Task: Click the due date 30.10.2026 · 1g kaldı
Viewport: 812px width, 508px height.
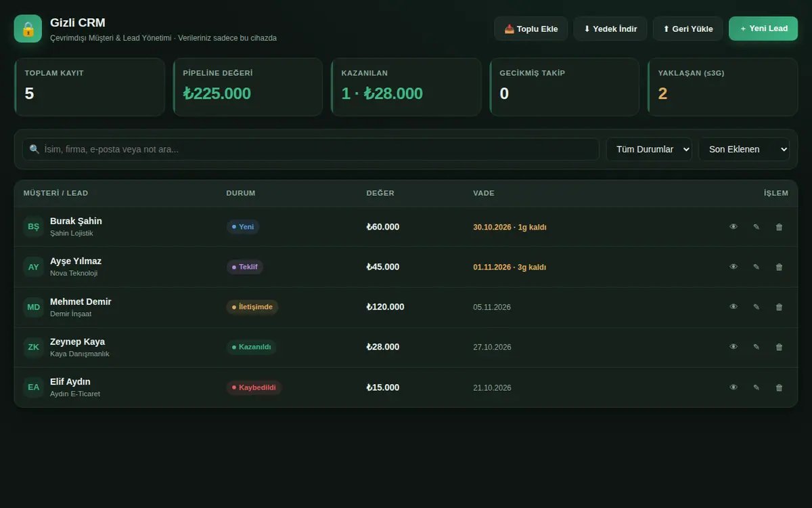Action: point(510,227)
